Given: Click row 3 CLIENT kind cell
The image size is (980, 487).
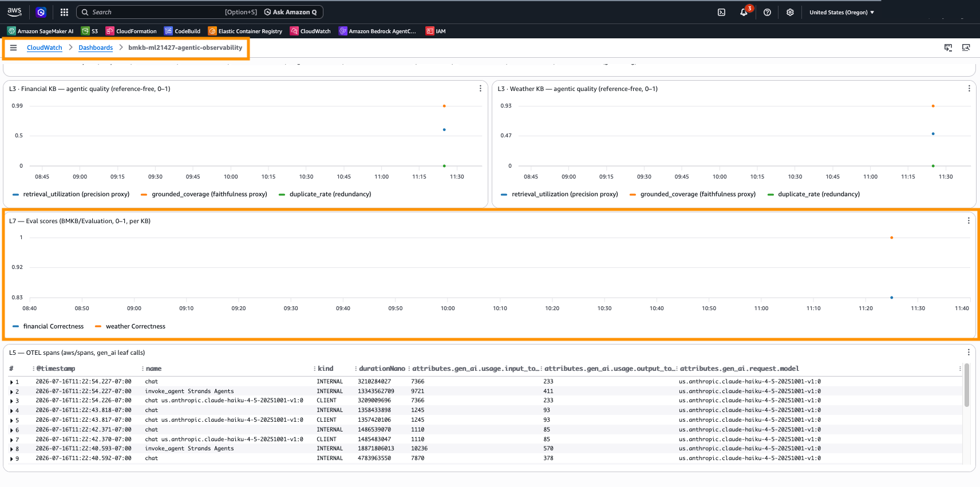Looking at the screenshot, I should pos(326,401).
